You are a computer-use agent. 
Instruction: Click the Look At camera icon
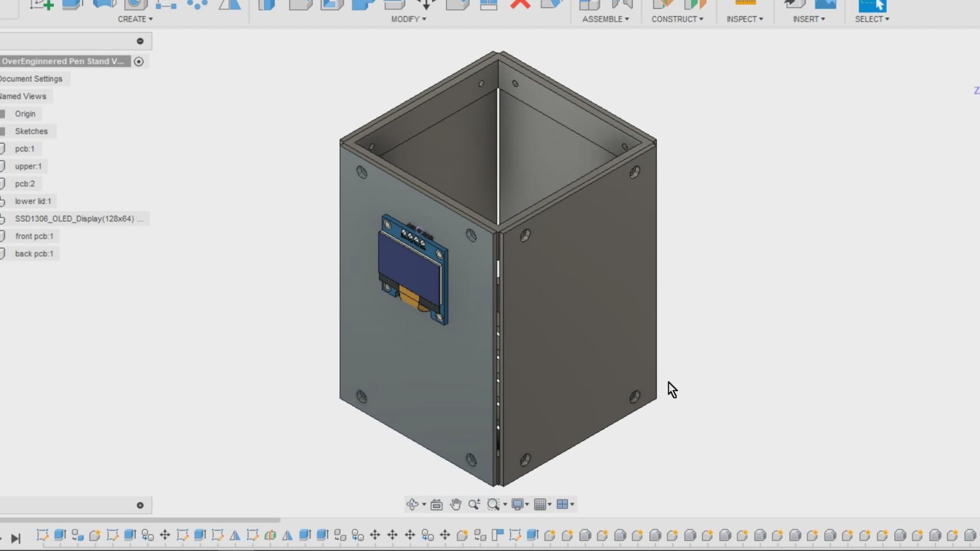tap(436, 505)
